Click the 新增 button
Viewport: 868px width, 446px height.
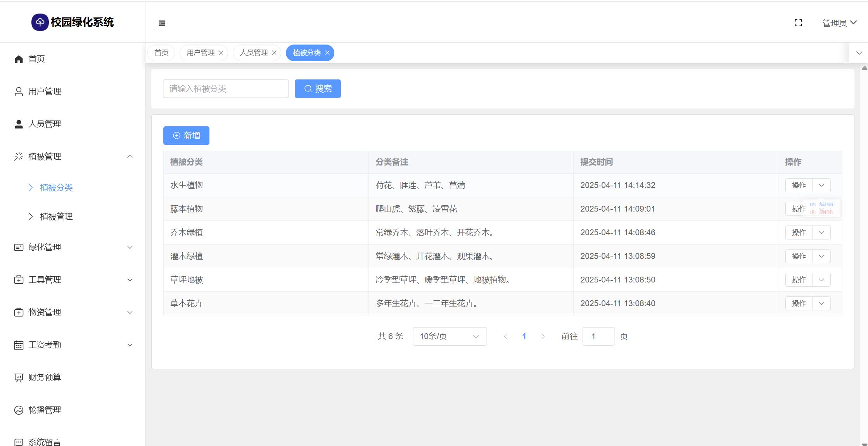(x=186, y=136)
